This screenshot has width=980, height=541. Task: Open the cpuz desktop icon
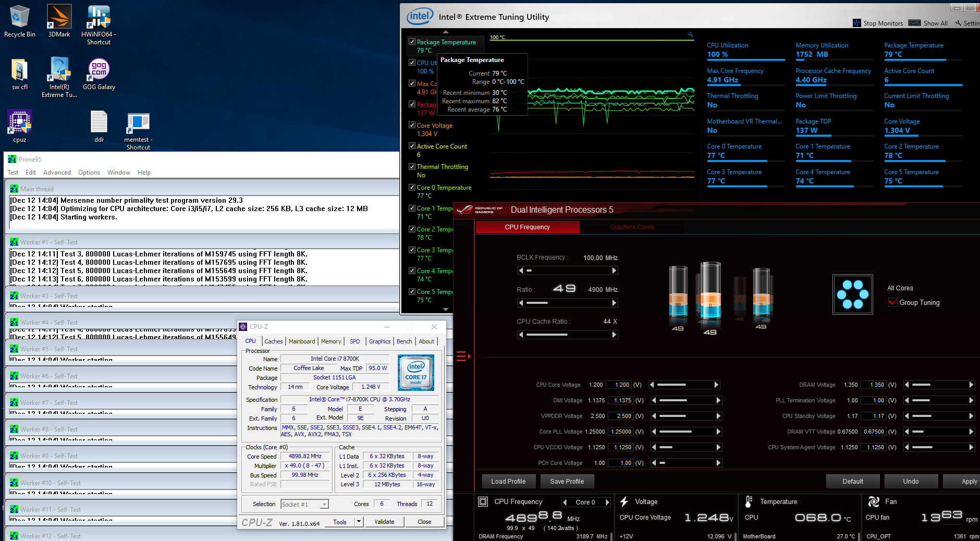tap(20, 126)
